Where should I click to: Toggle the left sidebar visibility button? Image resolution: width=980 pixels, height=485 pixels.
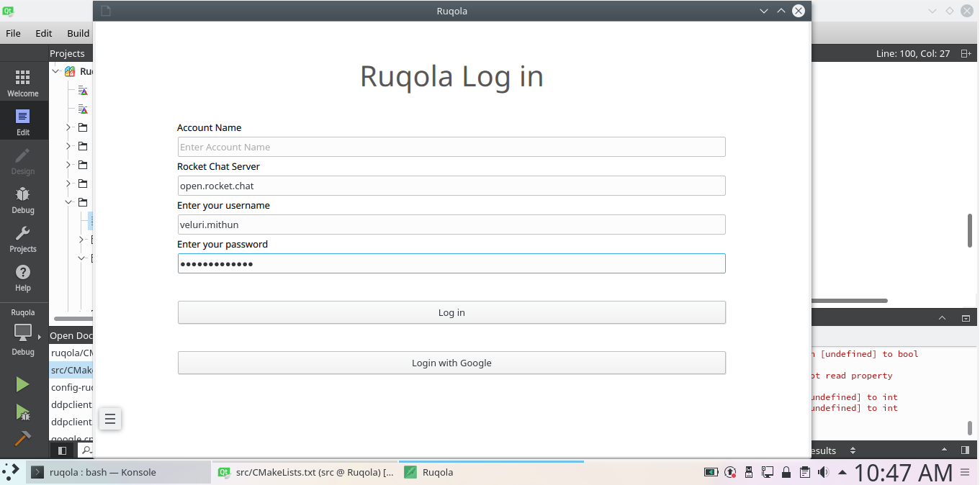[63, 450]
